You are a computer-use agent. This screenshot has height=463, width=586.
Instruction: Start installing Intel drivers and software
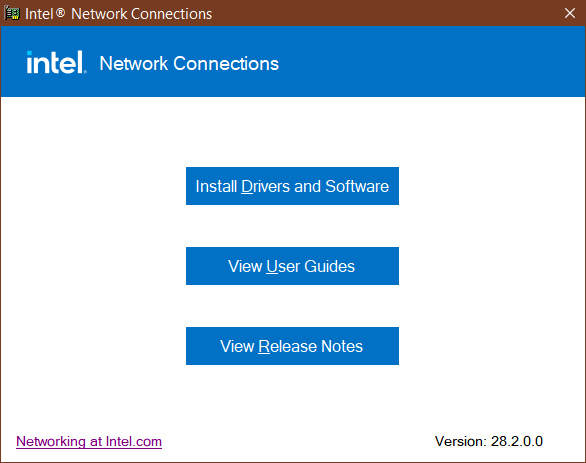(292, 186)
